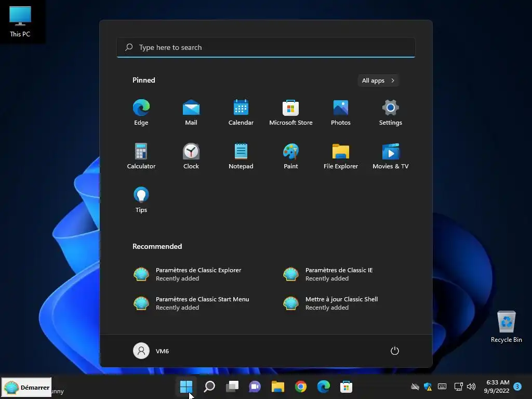
Task: Open the Calendar app
Action: (x=241, y=113)
